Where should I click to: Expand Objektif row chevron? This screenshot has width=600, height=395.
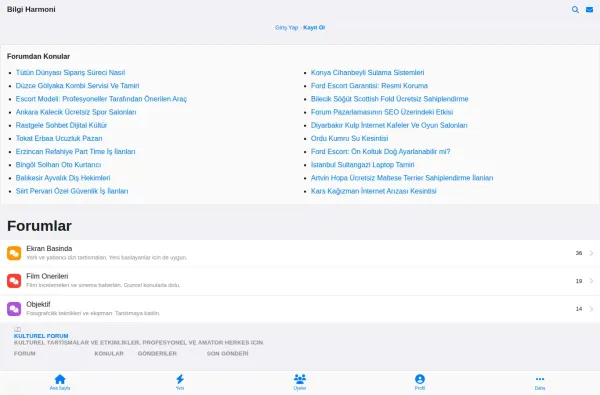click(592, 309)
